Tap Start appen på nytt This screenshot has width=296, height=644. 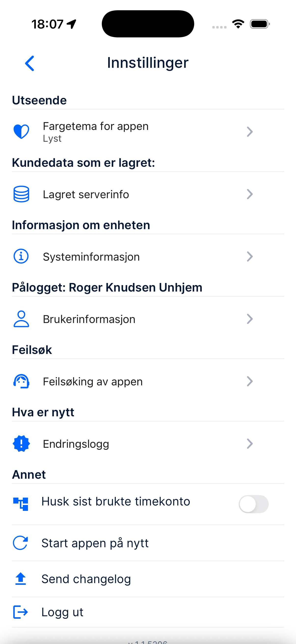point(95,543)
